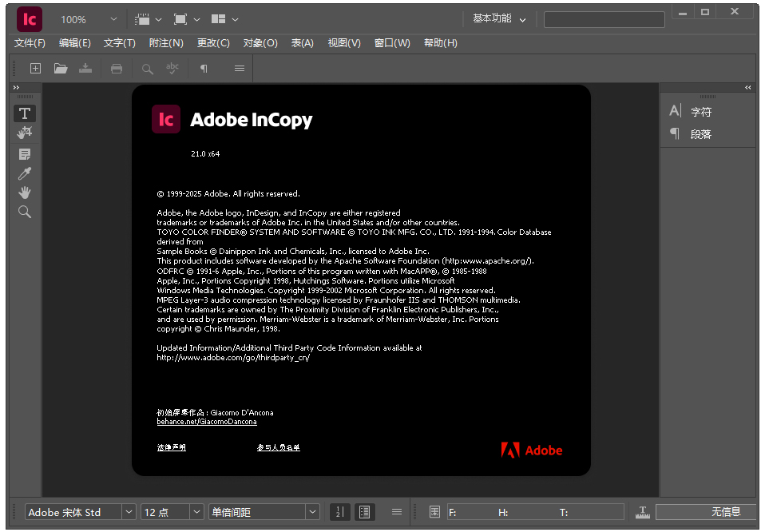Select the Type tool
765x532 pixels.
25,113
